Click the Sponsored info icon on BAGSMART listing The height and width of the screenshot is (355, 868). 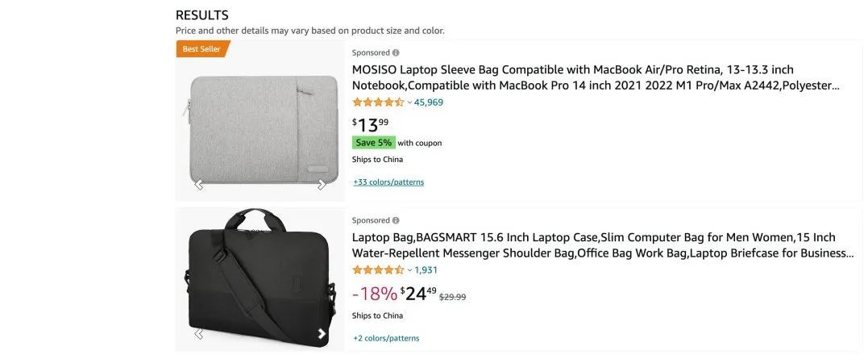point(396,220)
